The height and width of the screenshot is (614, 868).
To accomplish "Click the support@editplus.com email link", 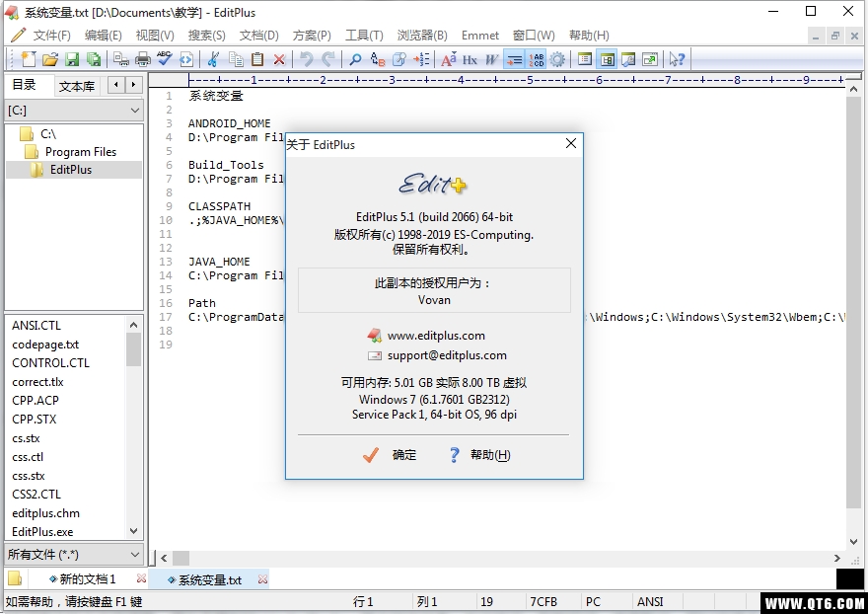I will pos(447,355).
